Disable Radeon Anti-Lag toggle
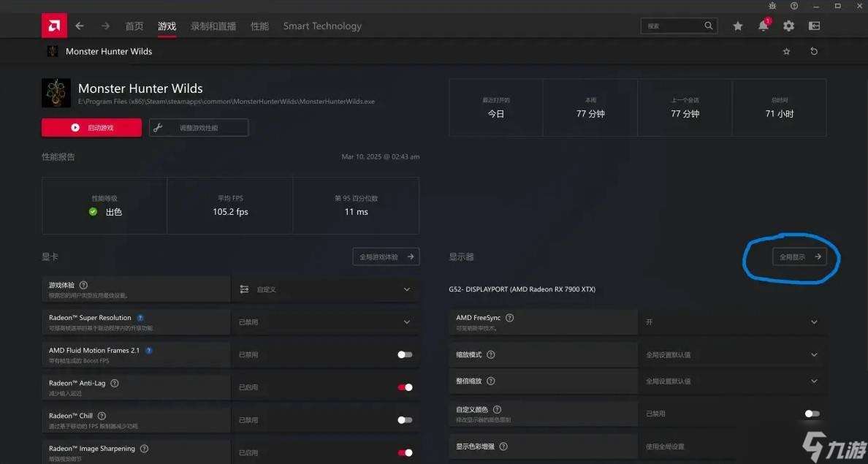 405,387
